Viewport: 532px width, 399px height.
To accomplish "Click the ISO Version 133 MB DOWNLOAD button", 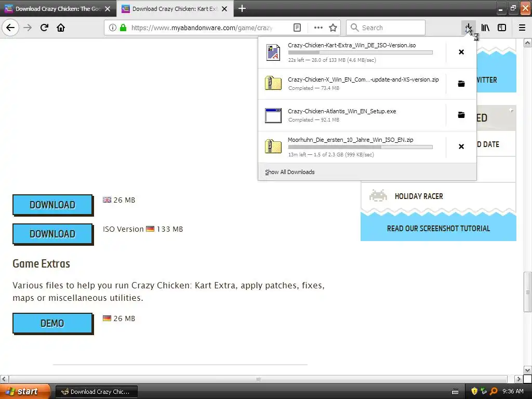I will (52, 234).
